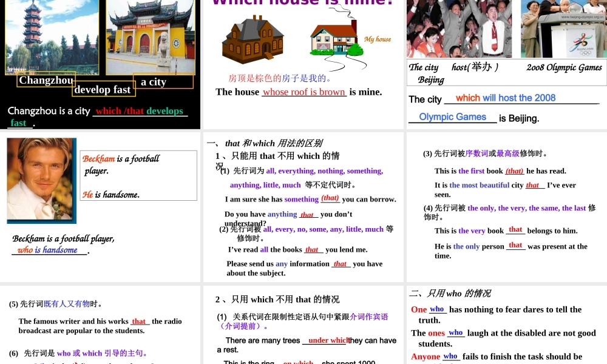Click the 'My house' caption

378,39
